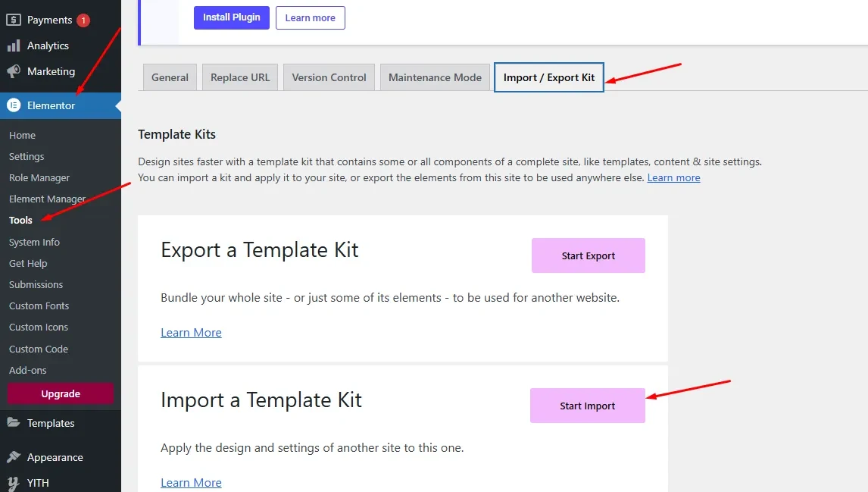
Task: Click the 'Bundle your whole site' description text
Action: click(390, 297)
